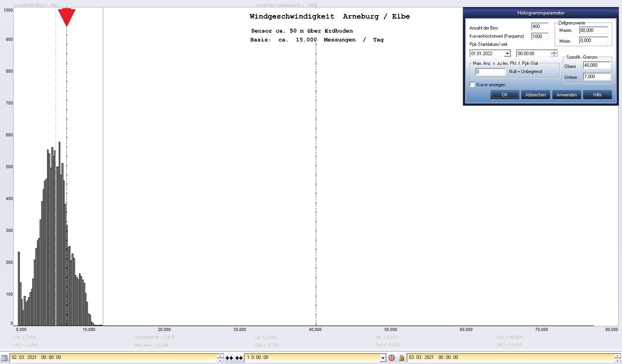This screenshot has width=622, height=364.
Task: Click the Untere specification limit field
Action: coord(597,77)
